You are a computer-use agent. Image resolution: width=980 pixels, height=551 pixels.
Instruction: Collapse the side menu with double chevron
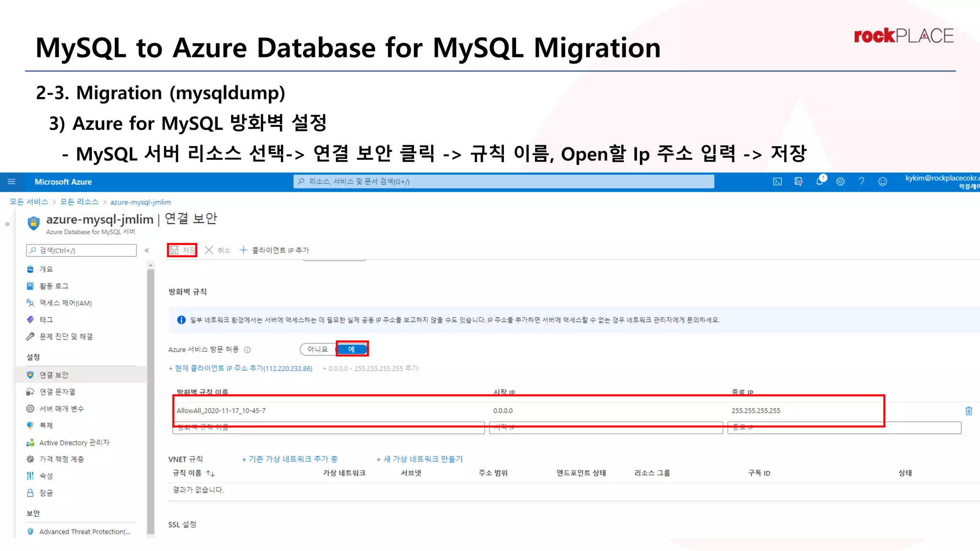coord(147,250)
